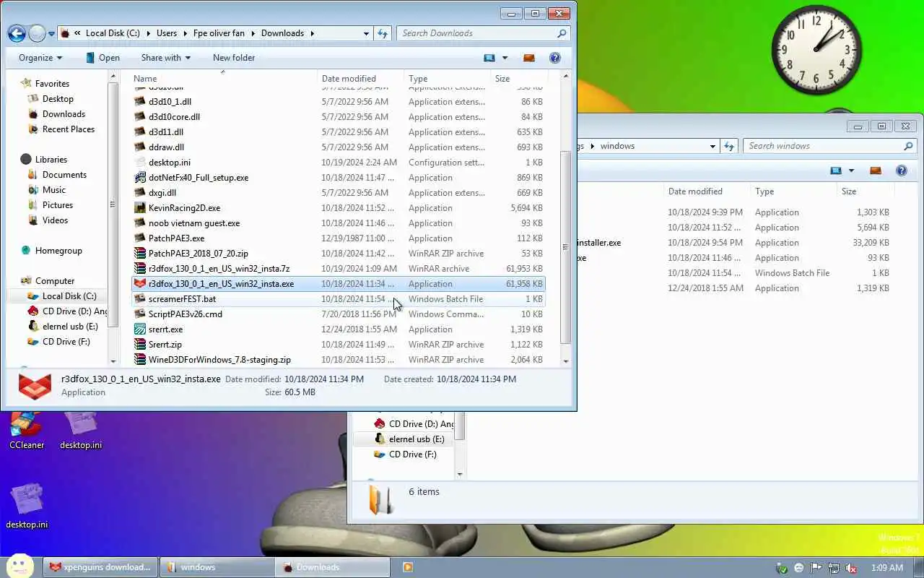Viewport: 924px width, 578px height.
Task: Click the dotNetFx40_Full_setup.exe installer icon
Action: [140, 178]
